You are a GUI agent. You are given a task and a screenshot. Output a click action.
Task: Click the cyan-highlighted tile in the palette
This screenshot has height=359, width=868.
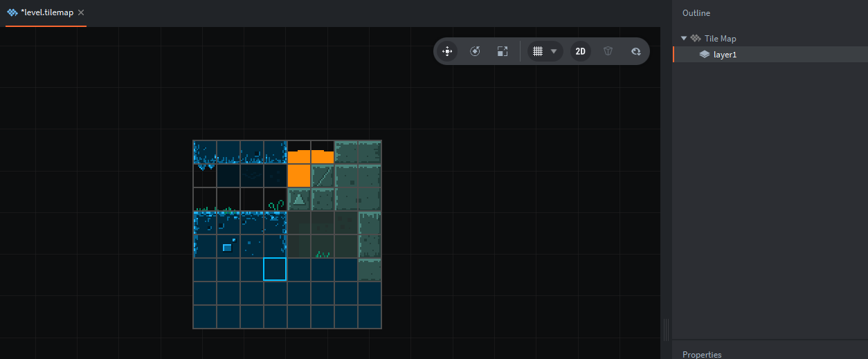275,269
